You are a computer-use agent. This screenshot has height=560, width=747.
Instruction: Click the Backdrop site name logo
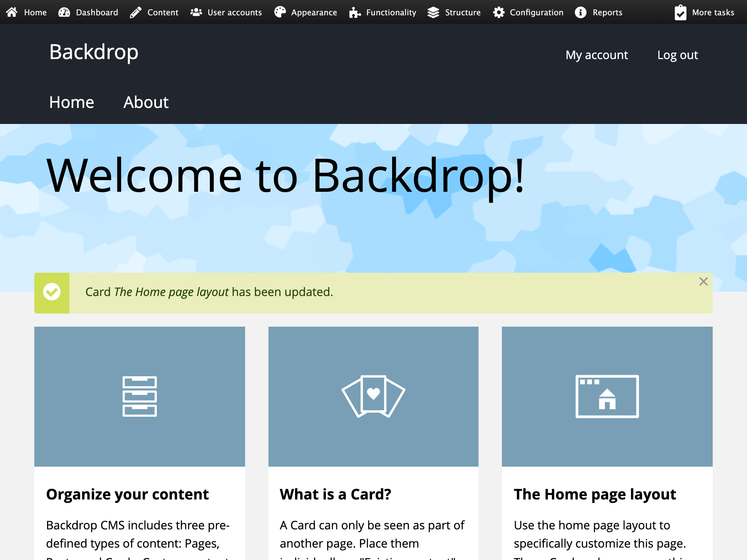(94, 52)
